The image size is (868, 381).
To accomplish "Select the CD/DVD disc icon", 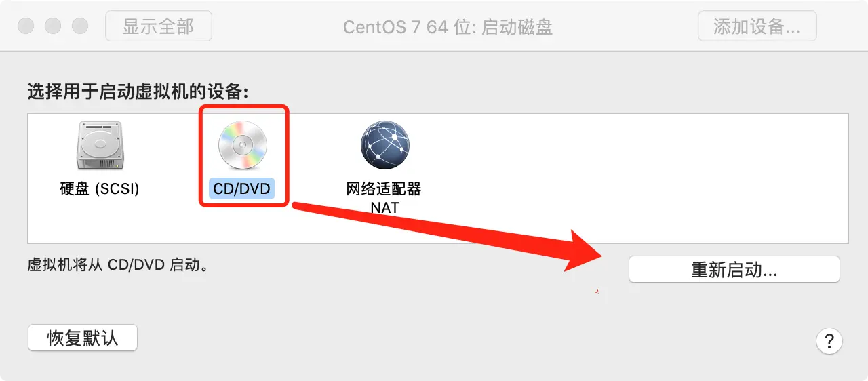I will click(x=243, y=145).
